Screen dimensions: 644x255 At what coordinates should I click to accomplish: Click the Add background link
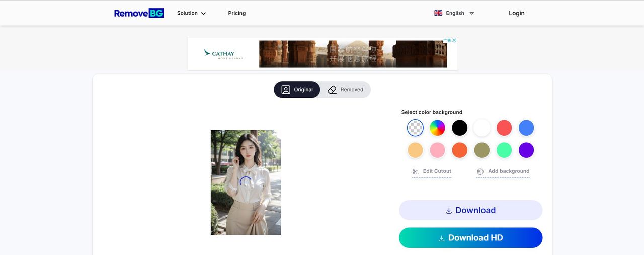(x=503, y=171)
